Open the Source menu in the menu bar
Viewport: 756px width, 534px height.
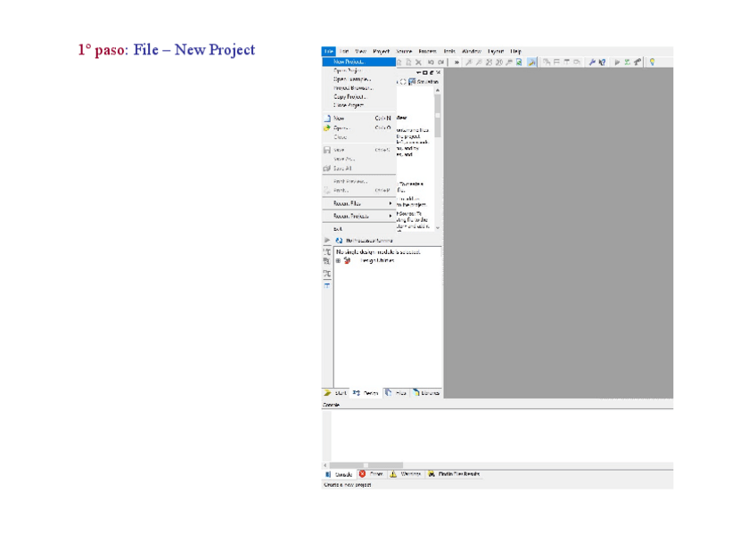click(x=404, y=51)
